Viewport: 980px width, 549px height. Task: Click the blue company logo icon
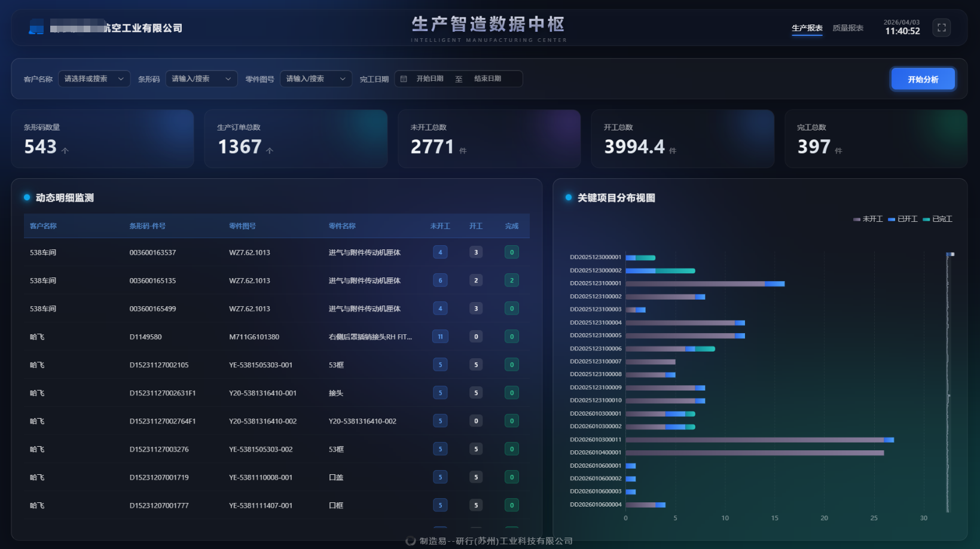pos(36,27)
